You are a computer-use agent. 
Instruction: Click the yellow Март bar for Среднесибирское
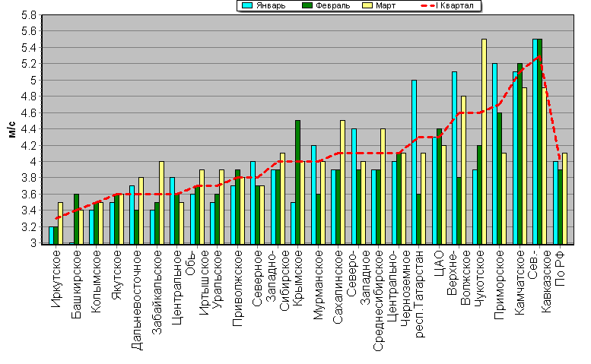tap(383, 186)
